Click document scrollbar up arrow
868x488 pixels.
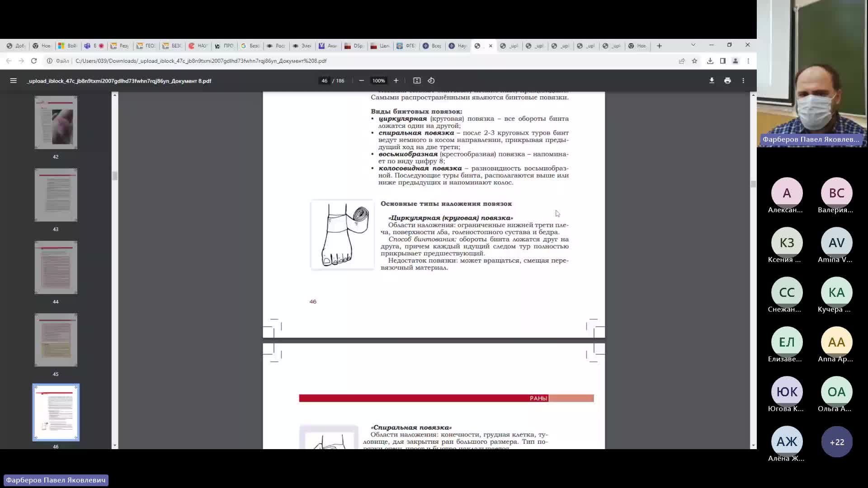[x=753, y=95]
